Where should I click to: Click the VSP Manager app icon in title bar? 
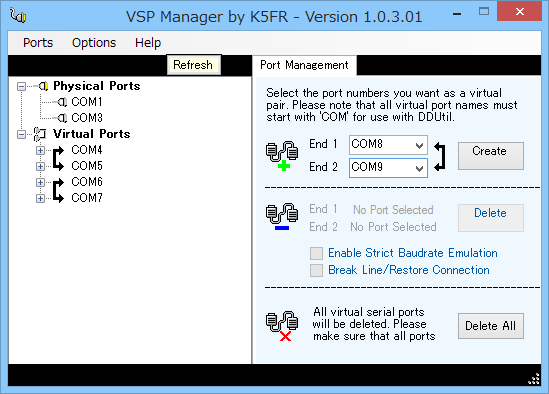pos(18,15)
